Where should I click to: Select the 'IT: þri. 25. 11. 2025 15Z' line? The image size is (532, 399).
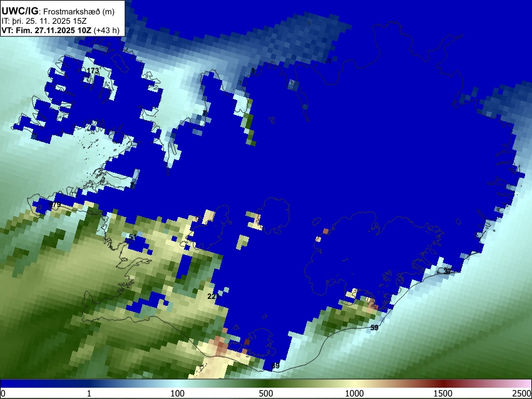coord(44,21)
